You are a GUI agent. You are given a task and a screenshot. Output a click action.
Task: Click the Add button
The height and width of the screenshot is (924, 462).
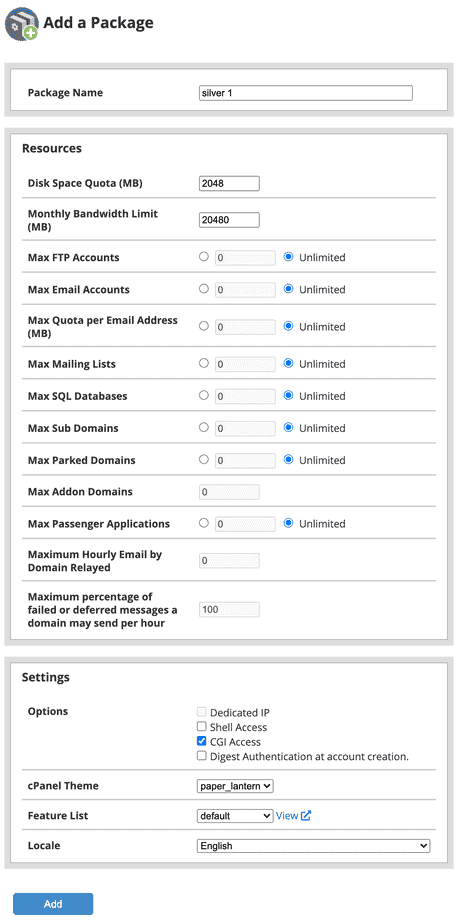click(53, 904)
